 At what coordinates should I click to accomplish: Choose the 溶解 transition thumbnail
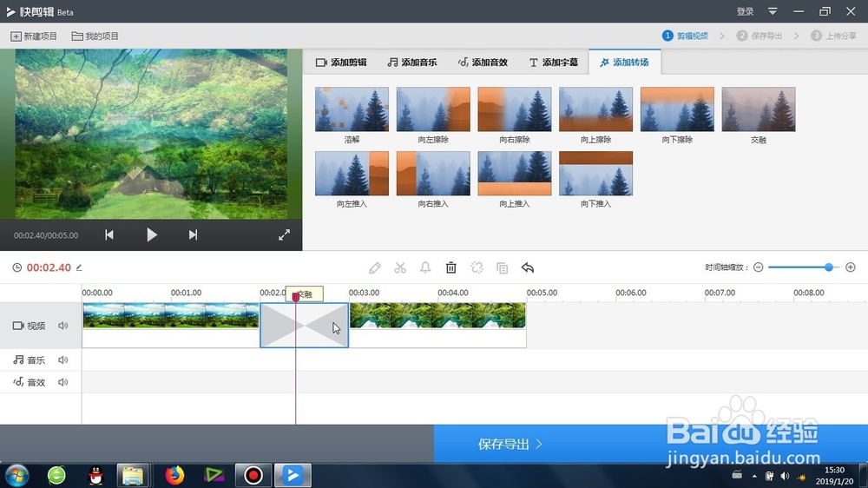pyautogui.click(x=352, y=109)
